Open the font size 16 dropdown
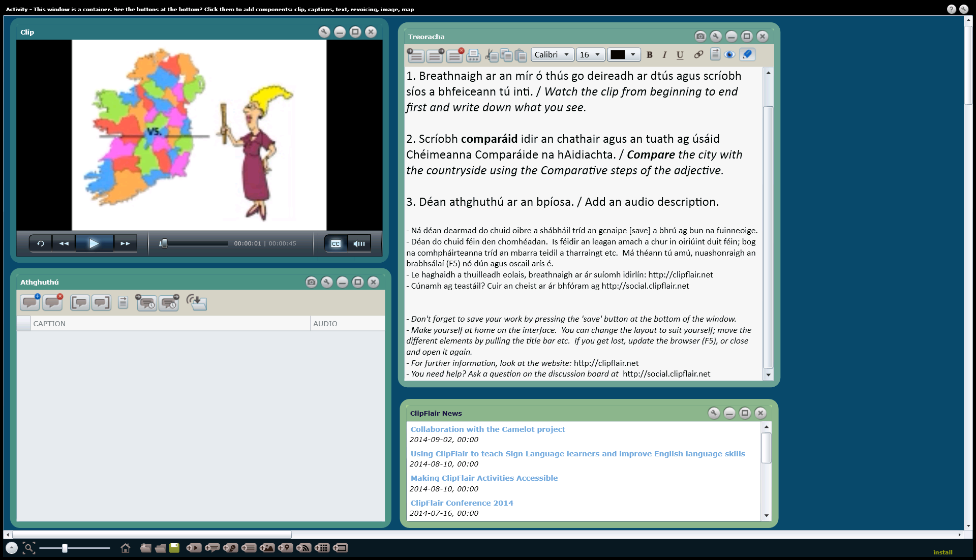976x560 pixels. pyautogui.click(x=591, y=54)
